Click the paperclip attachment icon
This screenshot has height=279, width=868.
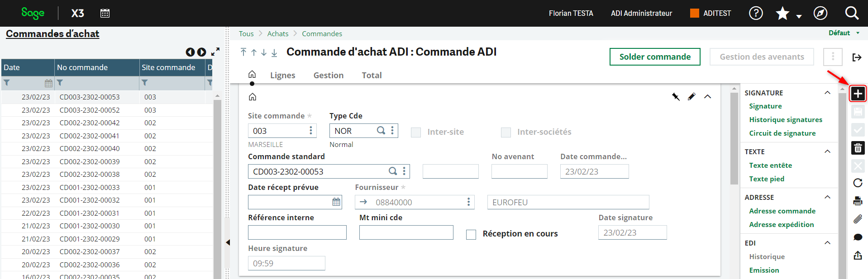pyautogui.click(x=858, y=219)
